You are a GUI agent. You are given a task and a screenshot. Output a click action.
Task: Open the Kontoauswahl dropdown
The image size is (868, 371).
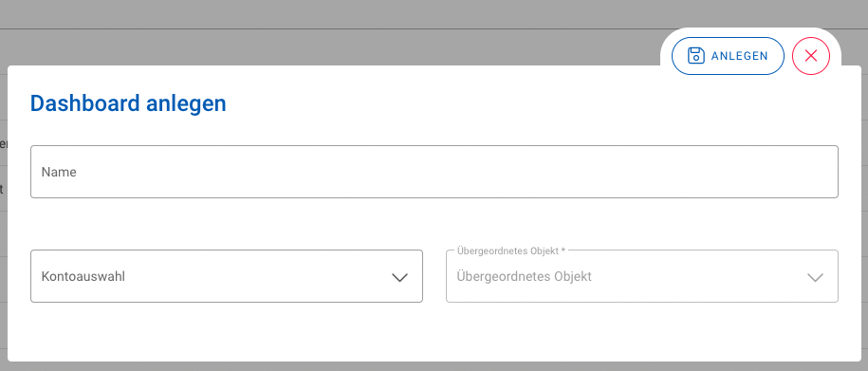pos(227,276)
